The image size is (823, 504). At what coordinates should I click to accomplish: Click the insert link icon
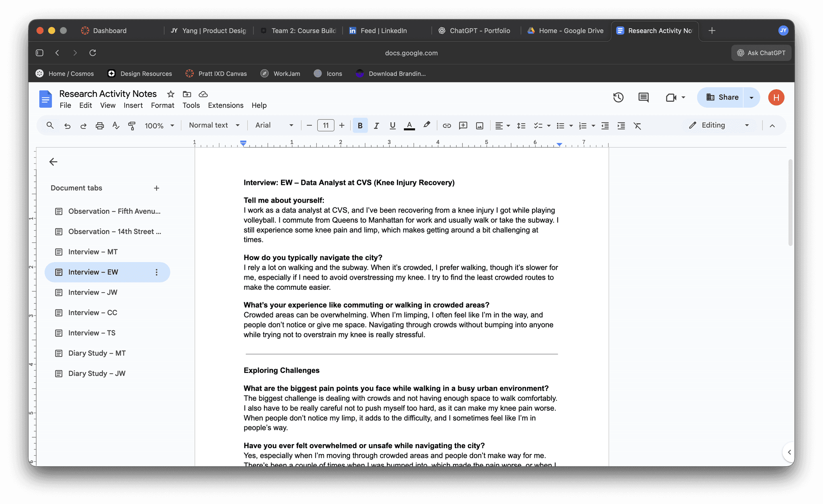click(x=446, y=125)
